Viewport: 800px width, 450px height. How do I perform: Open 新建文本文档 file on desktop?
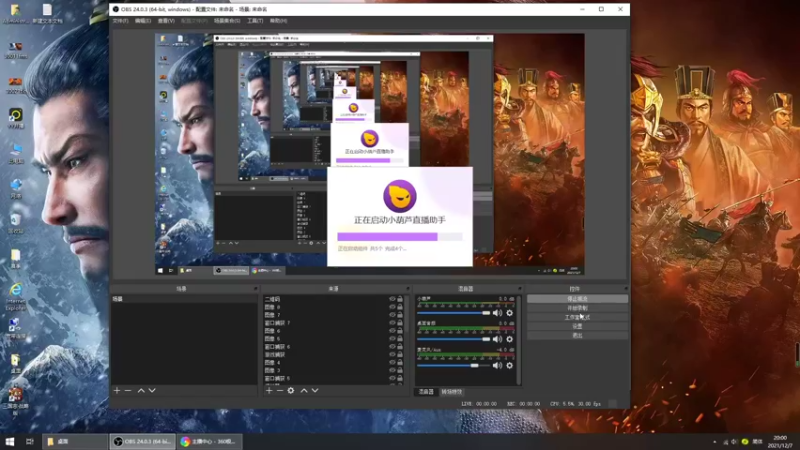(47, 14)
